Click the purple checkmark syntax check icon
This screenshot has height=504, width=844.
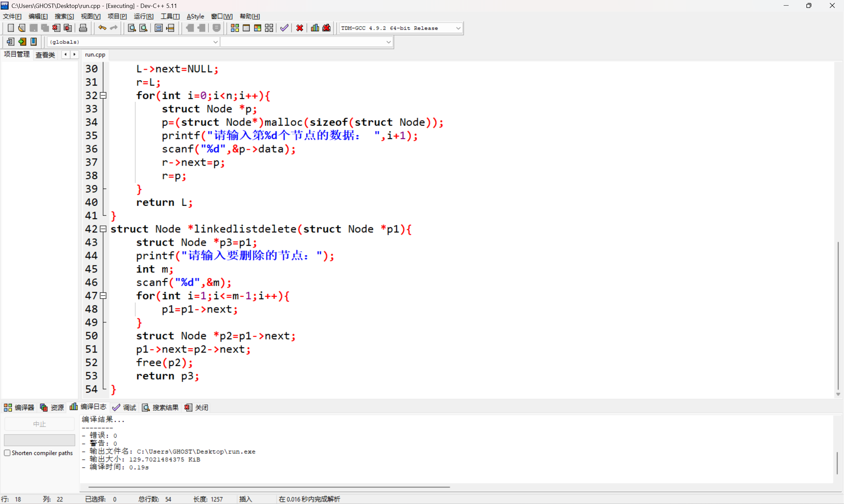coord(284,28)
